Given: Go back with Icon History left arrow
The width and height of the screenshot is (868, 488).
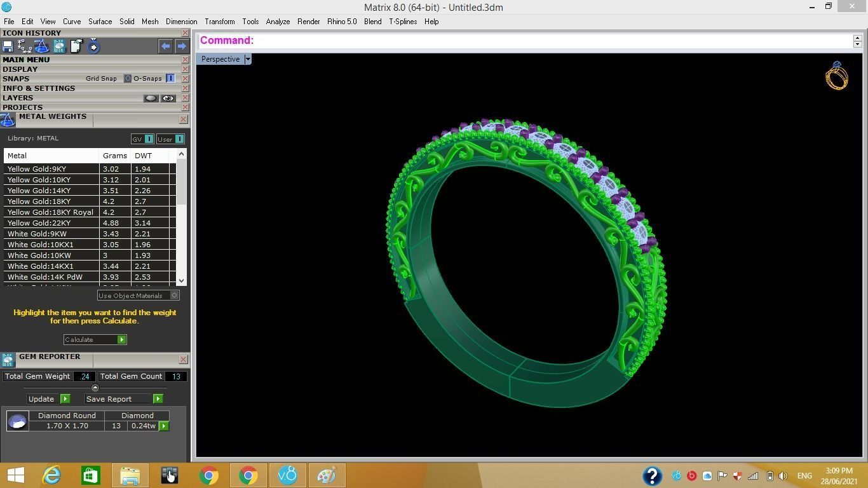Looking at the screenshot, I should point(165,46).
